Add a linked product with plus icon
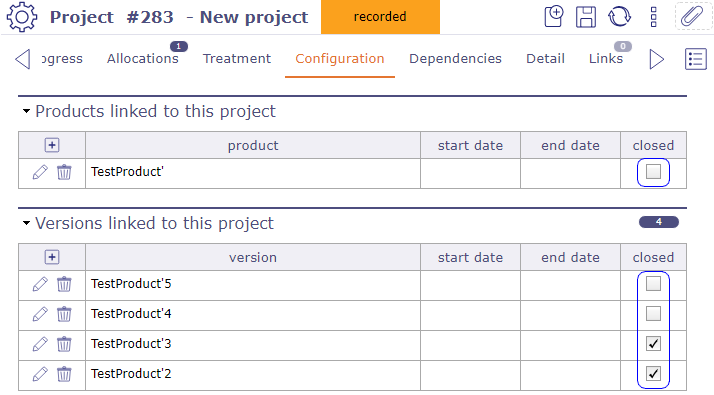 [52, 145]
